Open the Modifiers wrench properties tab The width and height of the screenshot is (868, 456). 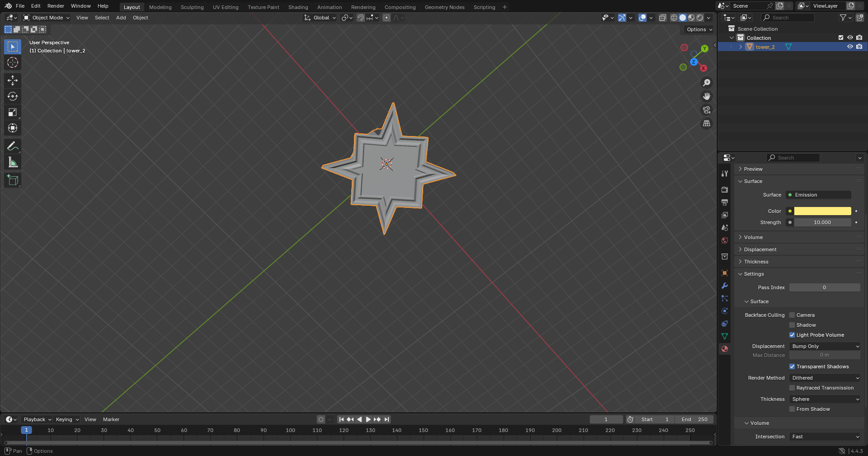coord(725,286)
